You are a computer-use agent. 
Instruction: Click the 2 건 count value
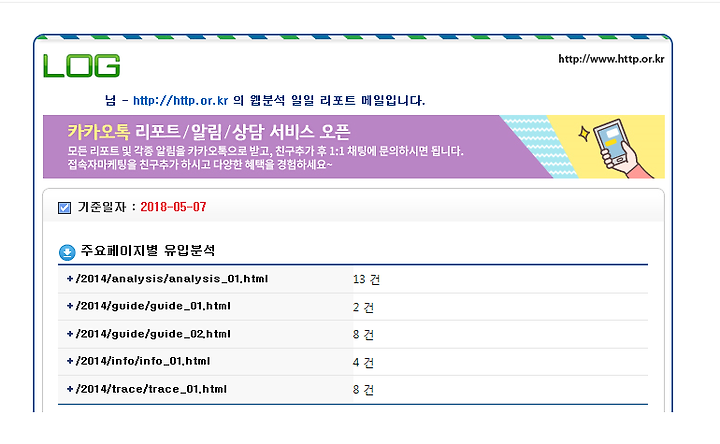tap(363, 307)
